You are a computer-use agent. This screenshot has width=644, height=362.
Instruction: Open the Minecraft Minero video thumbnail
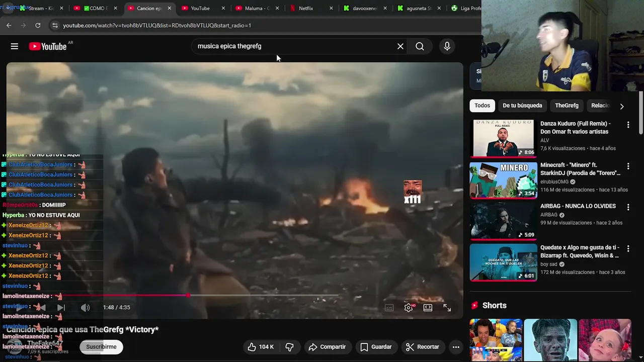pos(503,180)
